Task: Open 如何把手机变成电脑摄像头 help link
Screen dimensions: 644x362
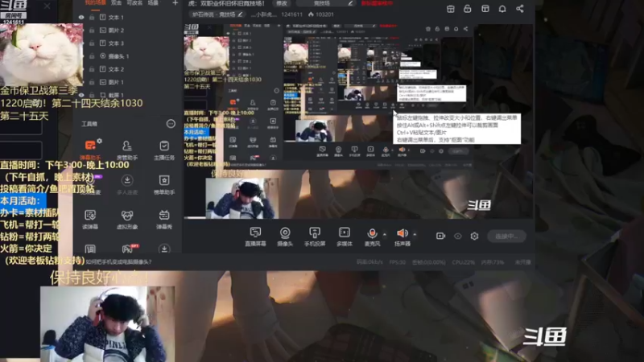Action: 118,261
